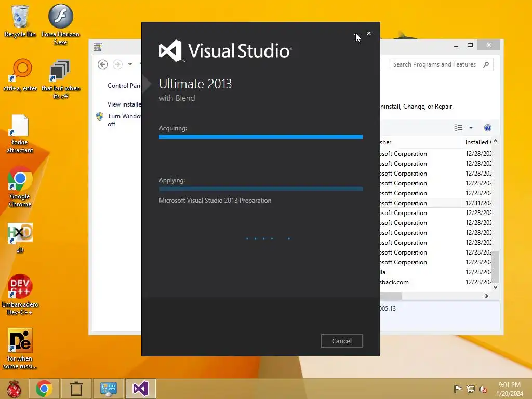The width and height of the screenshot is (532, 399).
Task: Open Help icon in Programs and Features
Action: [x=487, y=128]
